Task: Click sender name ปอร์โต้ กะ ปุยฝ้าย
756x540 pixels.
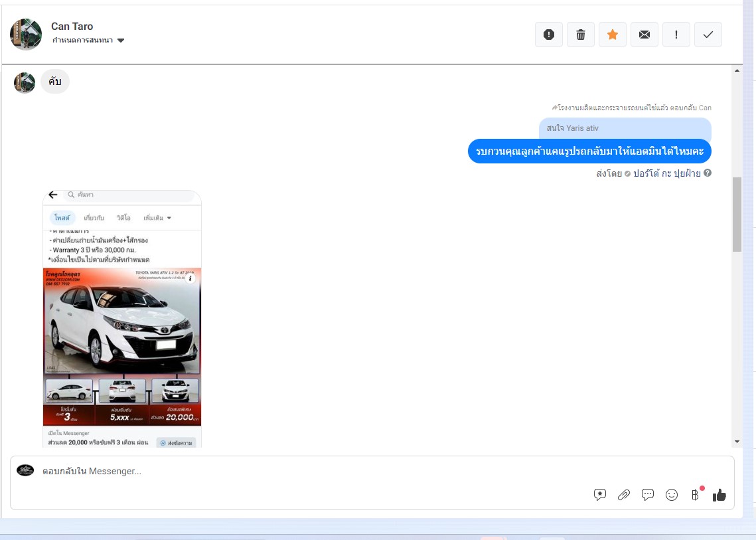Action: click(x=667, y=173)
